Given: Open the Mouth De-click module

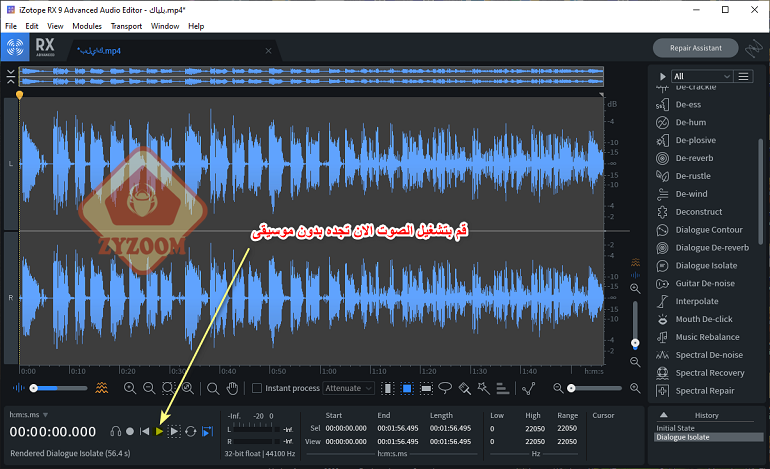Looking at the screenshot, I should tap(703, 319).
